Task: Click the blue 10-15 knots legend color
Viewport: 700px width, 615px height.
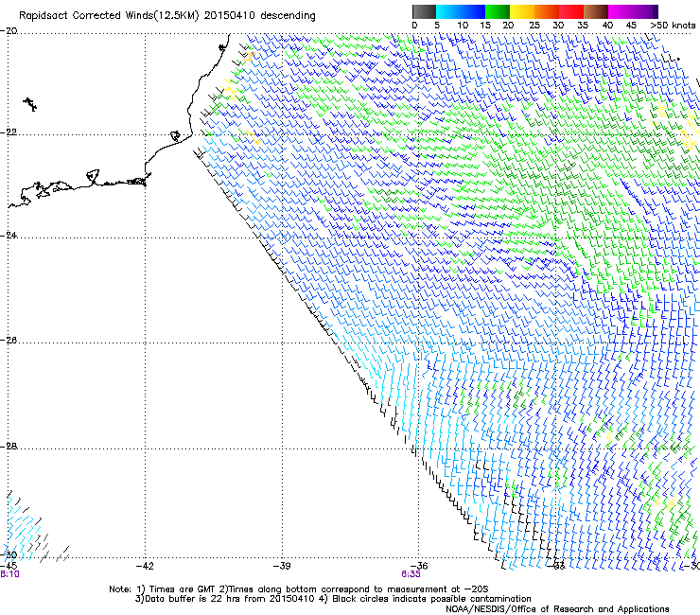Action: coord(472,11)
